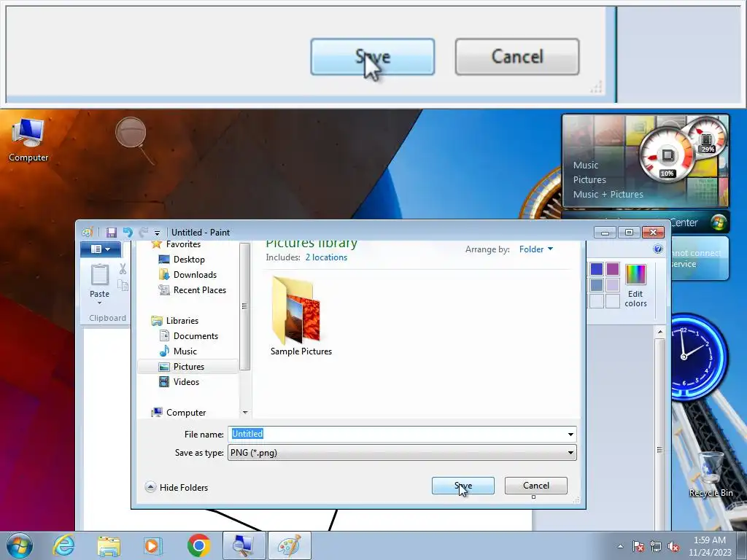Select Favorites in the navigation pane

click(183, 244)
